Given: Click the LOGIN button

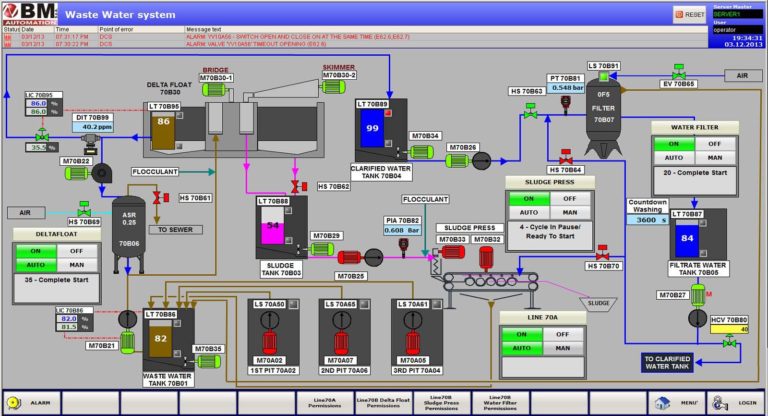Looking at the screenshot, I should pyautogui.click(x=735, y=402).
